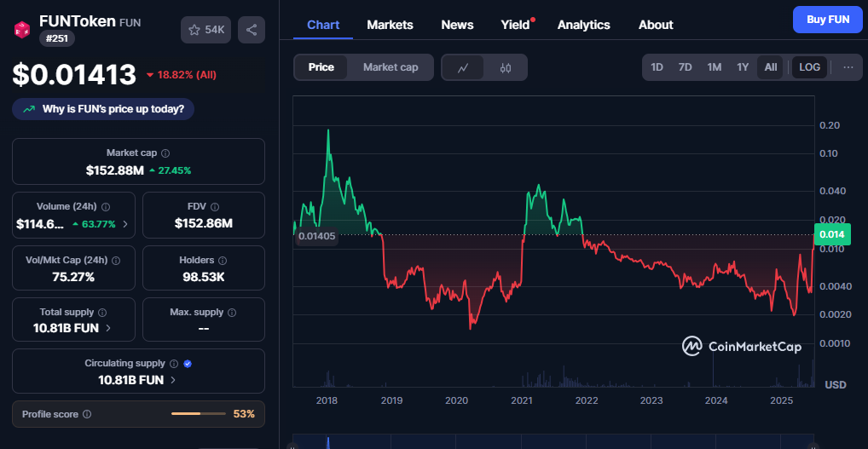Click the $0.01413 price text
Screen dimensions: 868x449
[74, 75]
